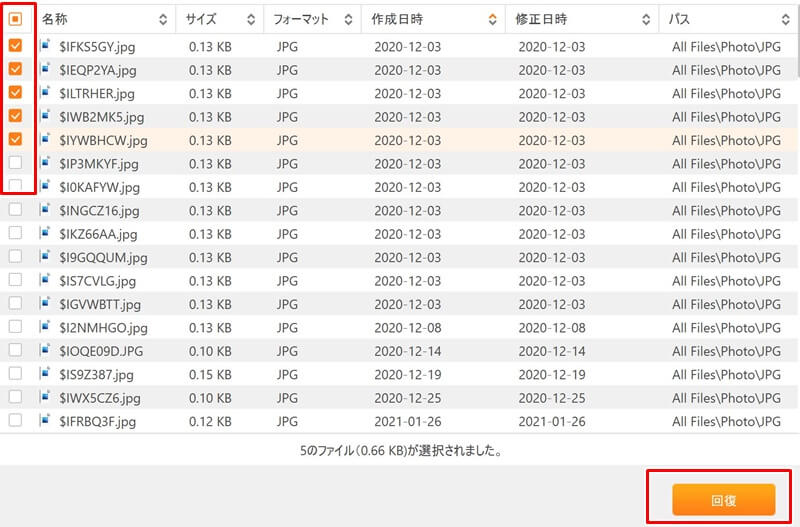Viewport: 800px width, 527px height.
Task: Click the file icon of $I2NMHGO.jpg
Action: [x=46, y=327]
